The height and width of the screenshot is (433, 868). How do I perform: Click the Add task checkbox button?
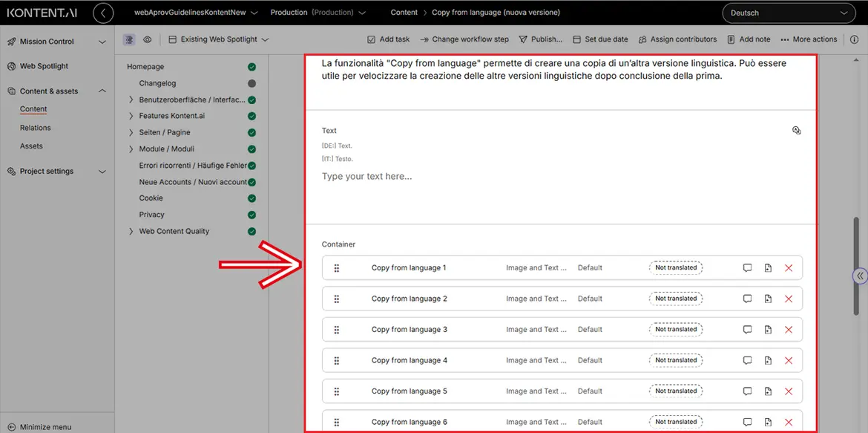tap(388, 39)
